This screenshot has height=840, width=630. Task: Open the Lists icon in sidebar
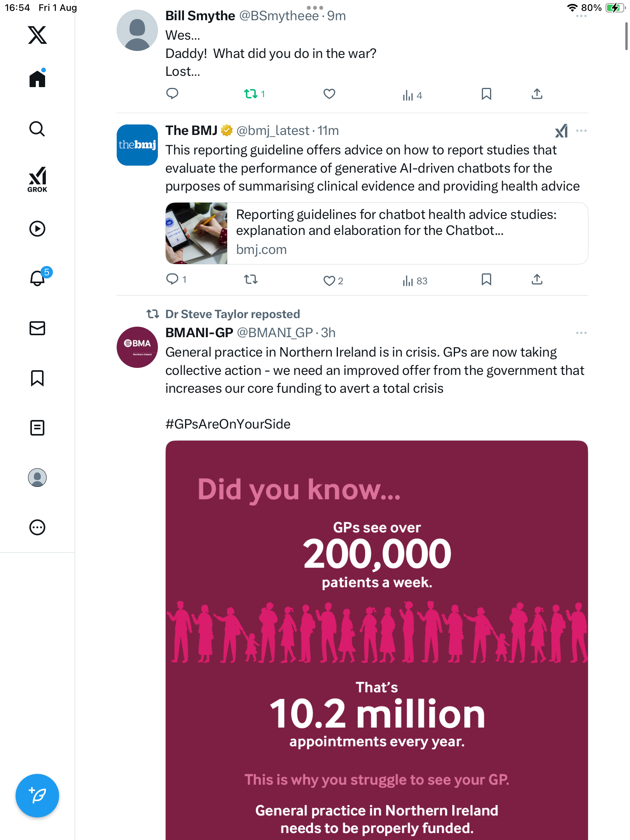coord(37,428)
